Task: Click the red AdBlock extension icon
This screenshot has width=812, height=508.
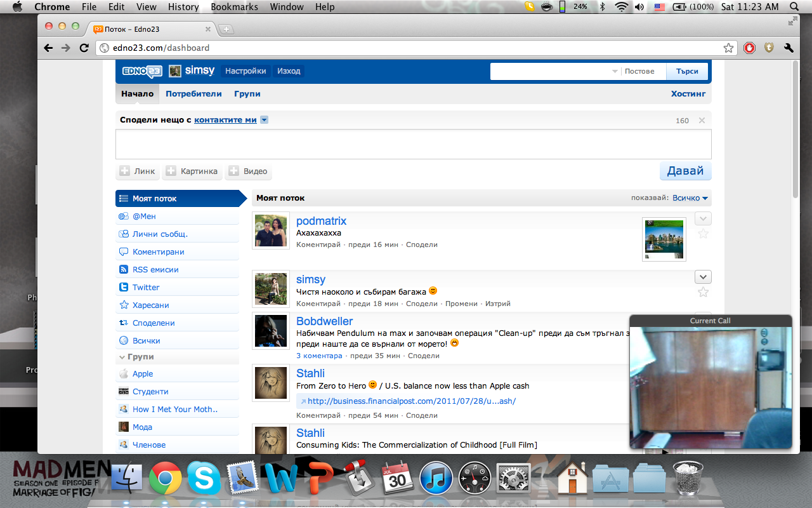Action: (x=750, y=48)
